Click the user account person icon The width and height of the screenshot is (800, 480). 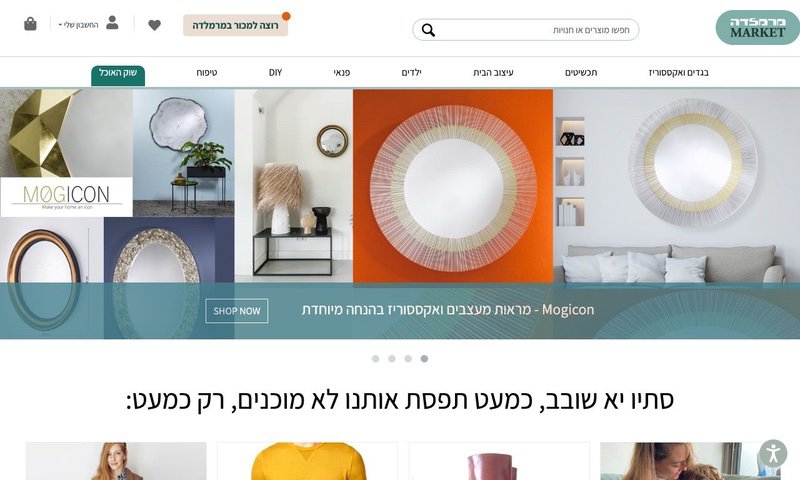click(x=112, y=22)
